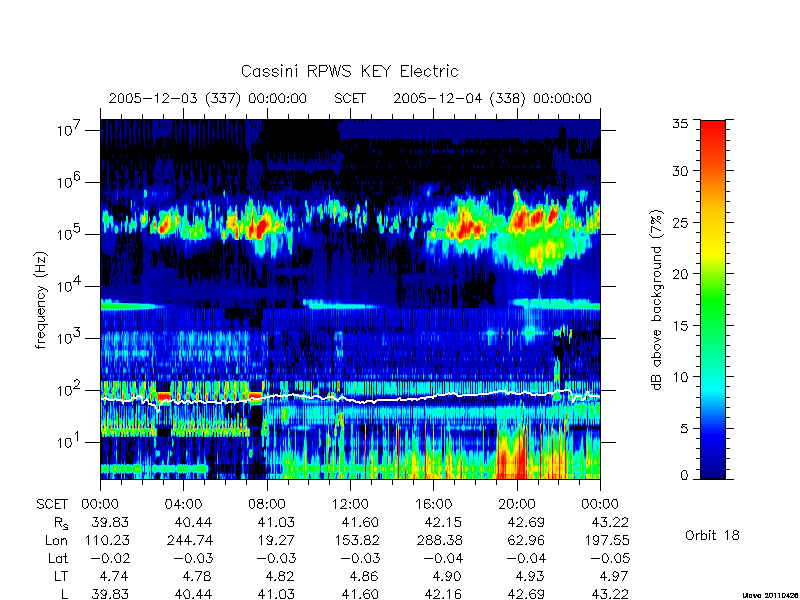Click the red emission patch near 20:00 at 10^5 Hz
This screenshot has width=800, height=600.
click(x=533, y=218)
